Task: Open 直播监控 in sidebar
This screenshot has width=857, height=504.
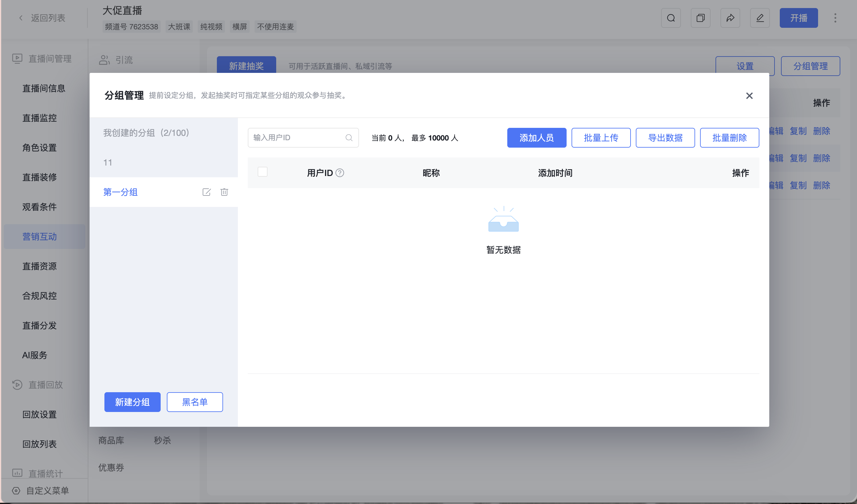Action: point(40,118)
